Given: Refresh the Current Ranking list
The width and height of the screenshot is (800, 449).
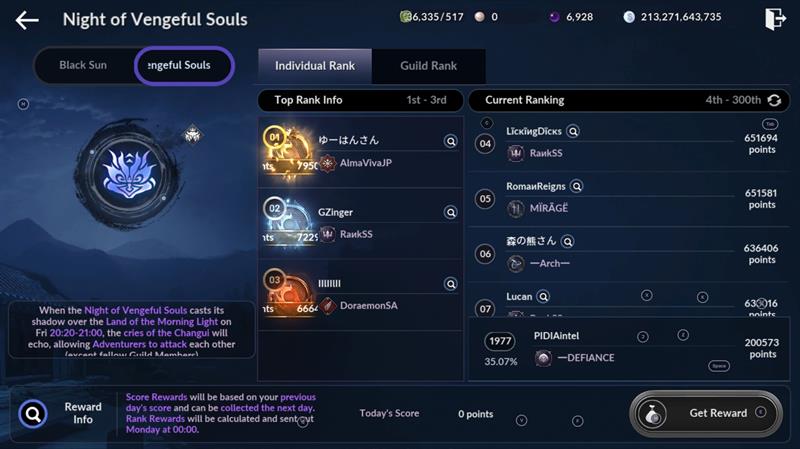Looking at the screenshot, I should (x=774, y=101).
